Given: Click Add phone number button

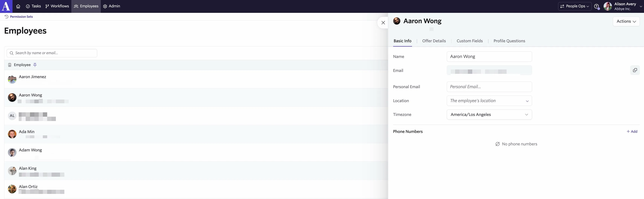Looking at the screenshot, I should (632, 131).
